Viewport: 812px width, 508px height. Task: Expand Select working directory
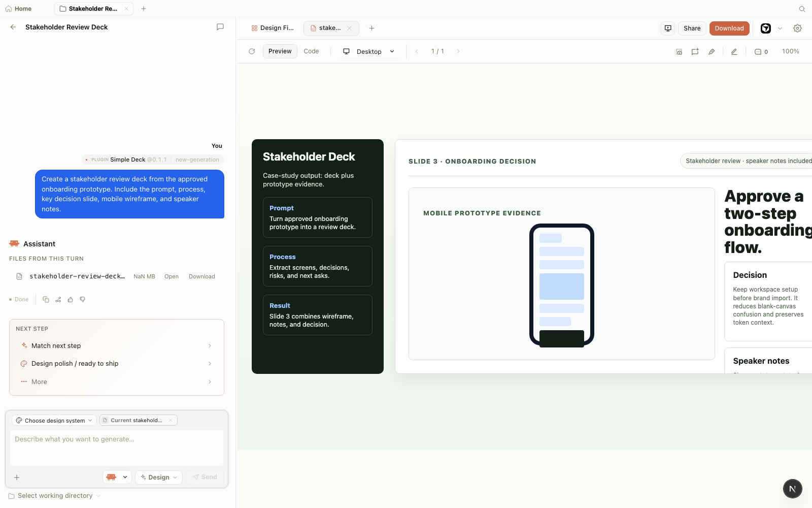click(54, 496)
